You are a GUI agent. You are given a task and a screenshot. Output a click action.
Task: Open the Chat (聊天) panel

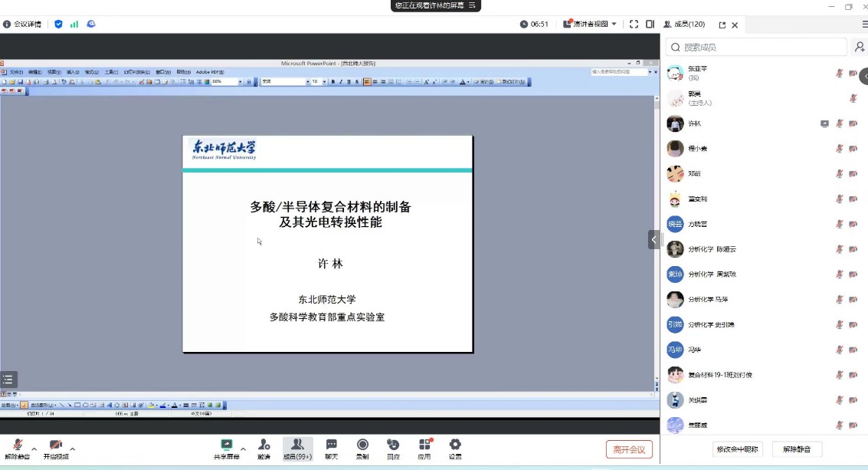coord(331,445)
